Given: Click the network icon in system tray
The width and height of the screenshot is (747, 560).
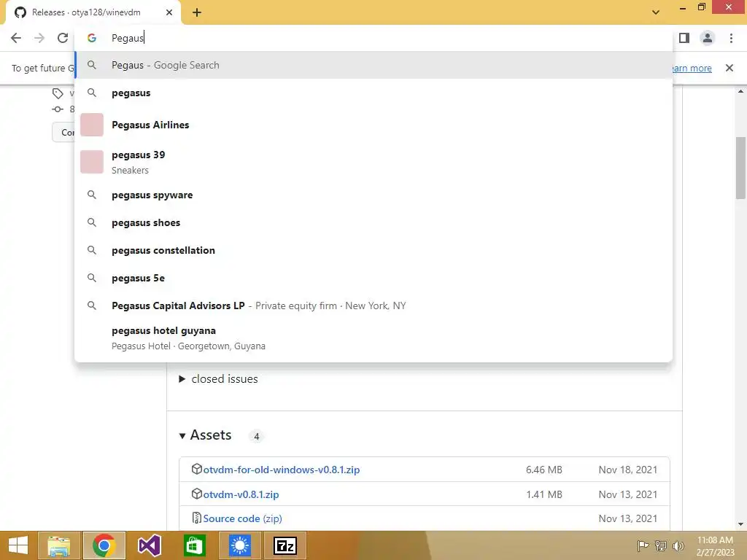Looking at the screenshot, I should (x=661, y=545).
